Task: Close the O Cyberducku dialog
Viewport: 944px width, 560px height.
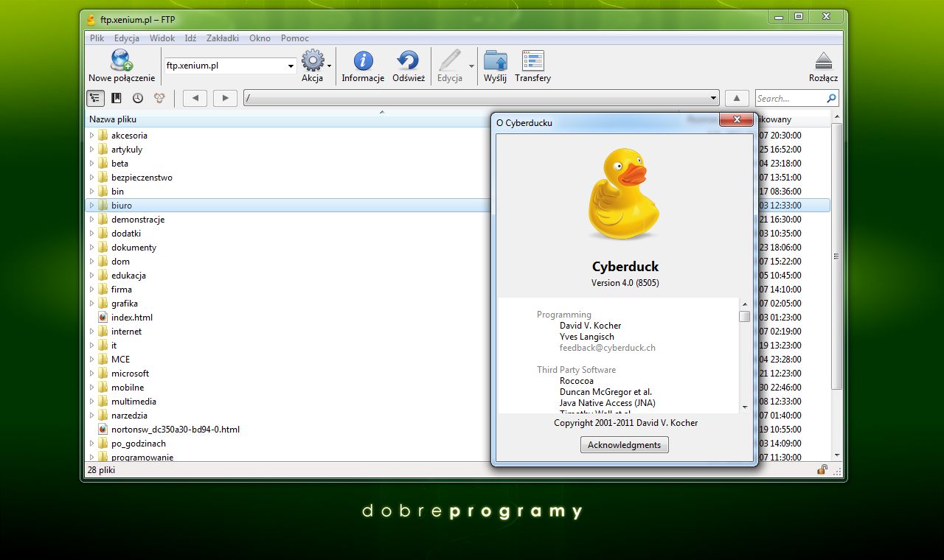Action: (736, 119)
